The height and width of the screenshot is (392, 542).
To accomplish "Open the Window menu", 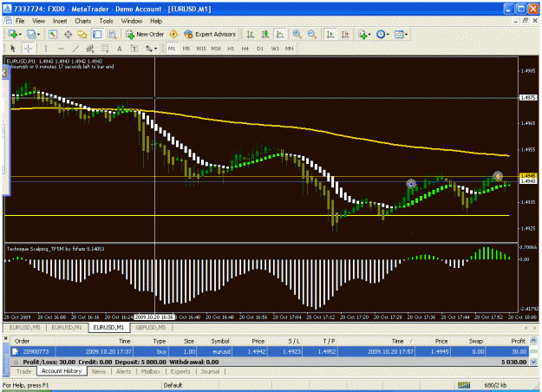I will coord(132,21).
